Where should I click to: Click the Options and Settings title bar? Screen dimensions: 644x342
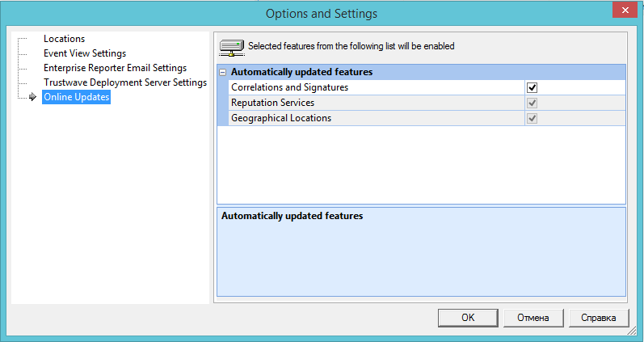(x=321, y=14)
